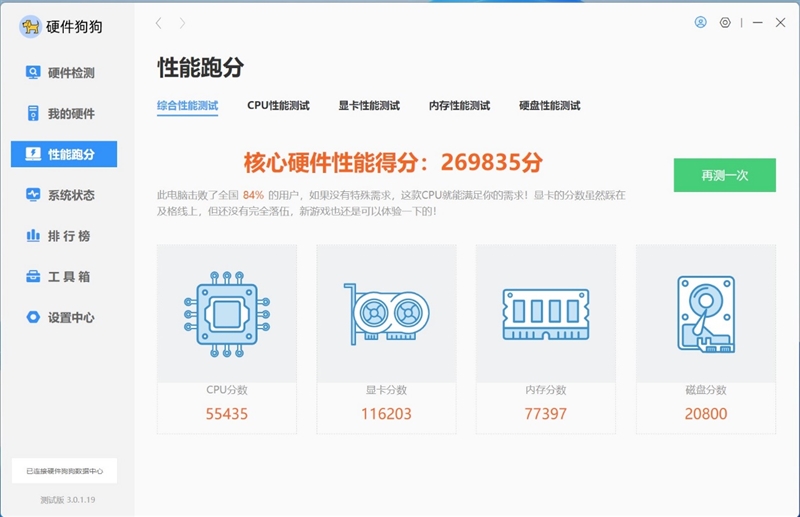Switch to CPU性能测试 tab

(x=278, y=106)
